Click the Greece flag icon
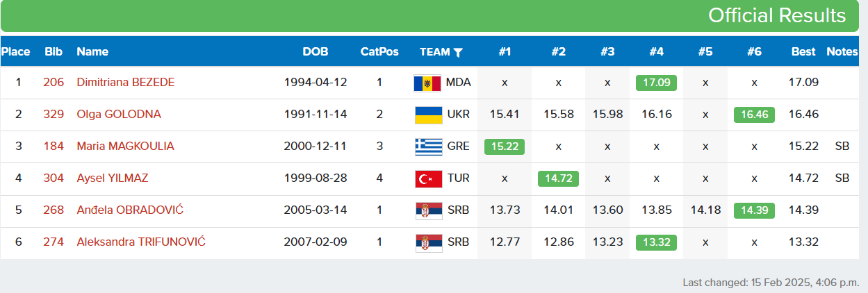The height and width of the screenshot is (293, 868). [427, 146]
